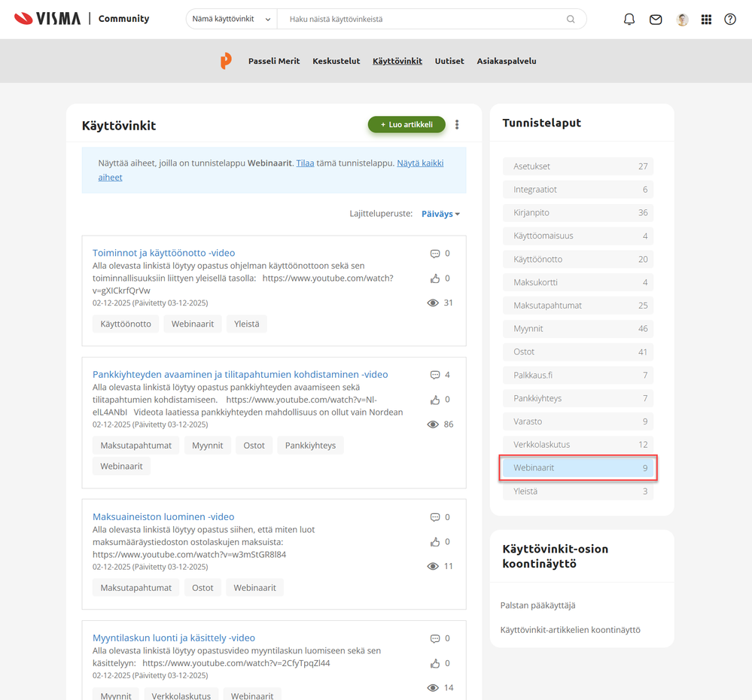Click the Näytä kaikki aiheet link
Image resolution: width=752 pixels, height=700 pixels.
coord(420,163)
